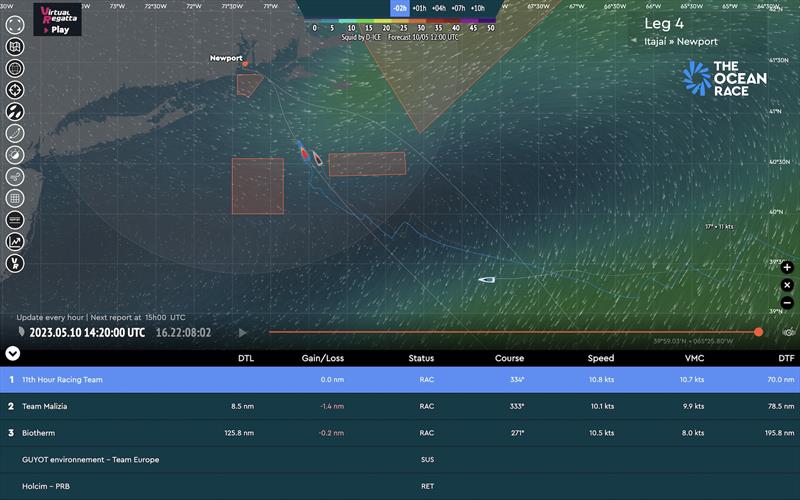
Task: Click the VR round icon
Action: 15,263
